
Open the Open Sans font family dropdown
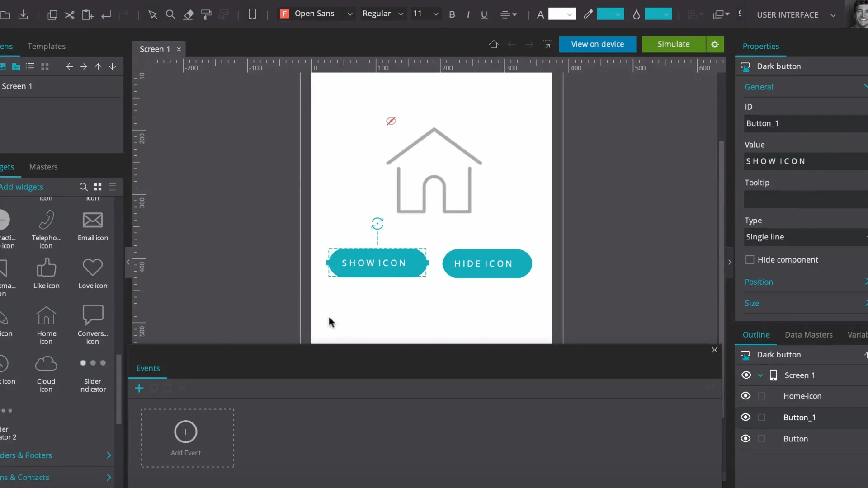[316, 14]
